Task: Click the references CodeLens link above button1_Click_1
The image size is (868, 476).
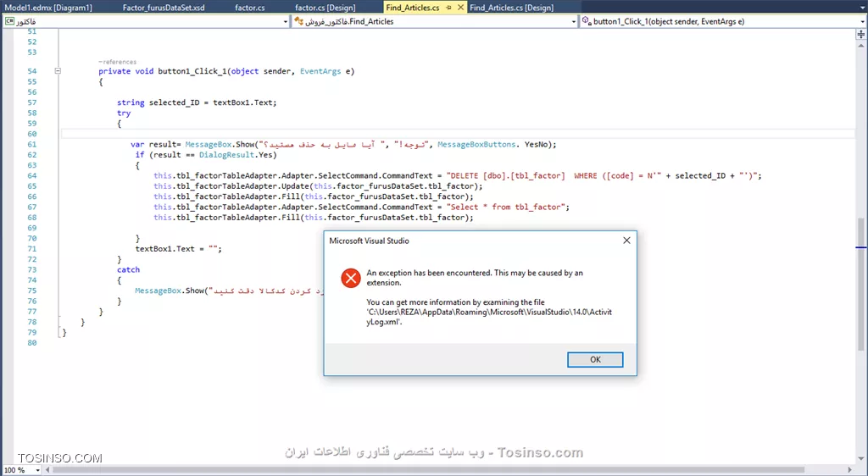Action: pyautogui.click(x=117, y=62)
